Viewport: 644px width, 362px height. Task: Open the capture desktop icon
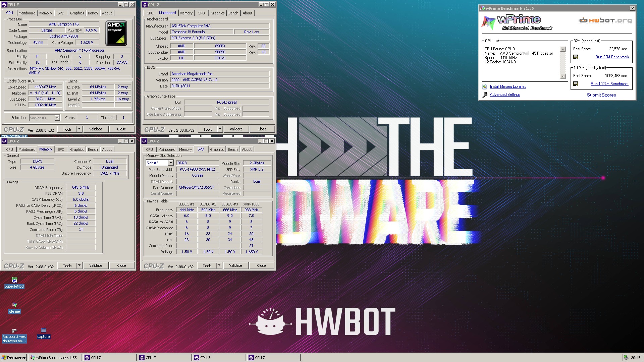43,333
